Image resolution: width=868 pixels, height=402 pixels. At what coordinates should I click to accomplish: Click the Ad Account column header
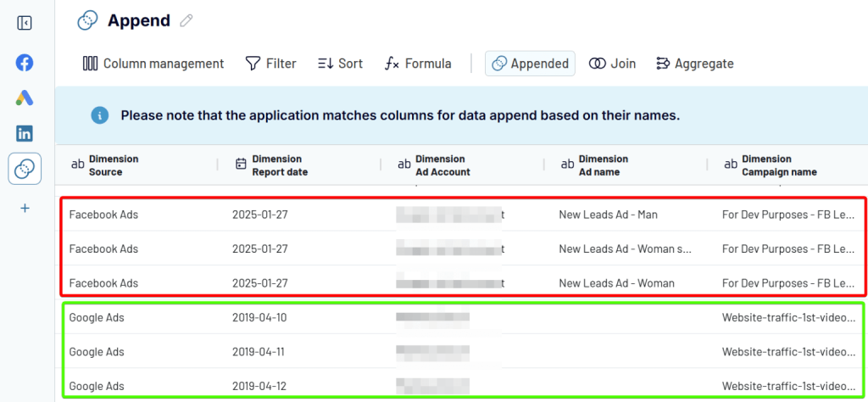point(442,165)
